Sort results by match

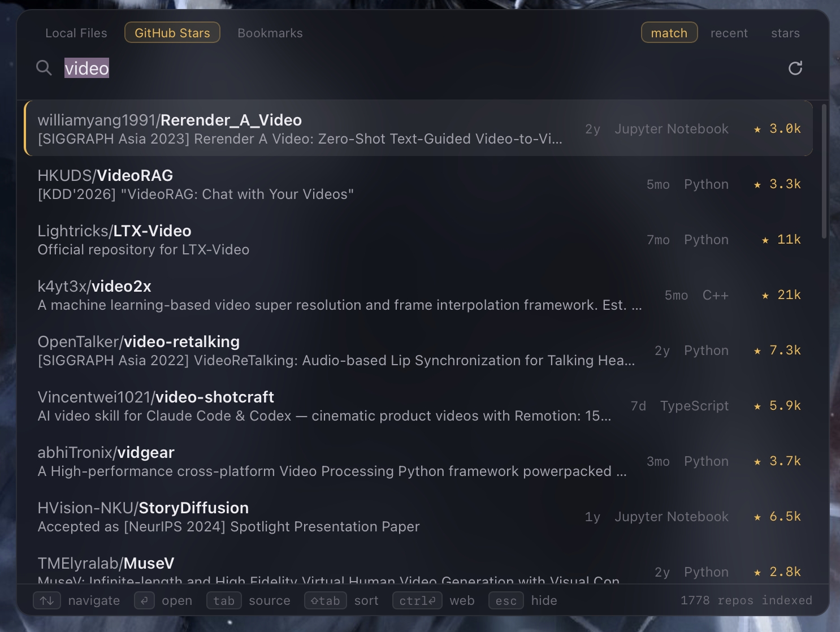[x=669, y=33]
